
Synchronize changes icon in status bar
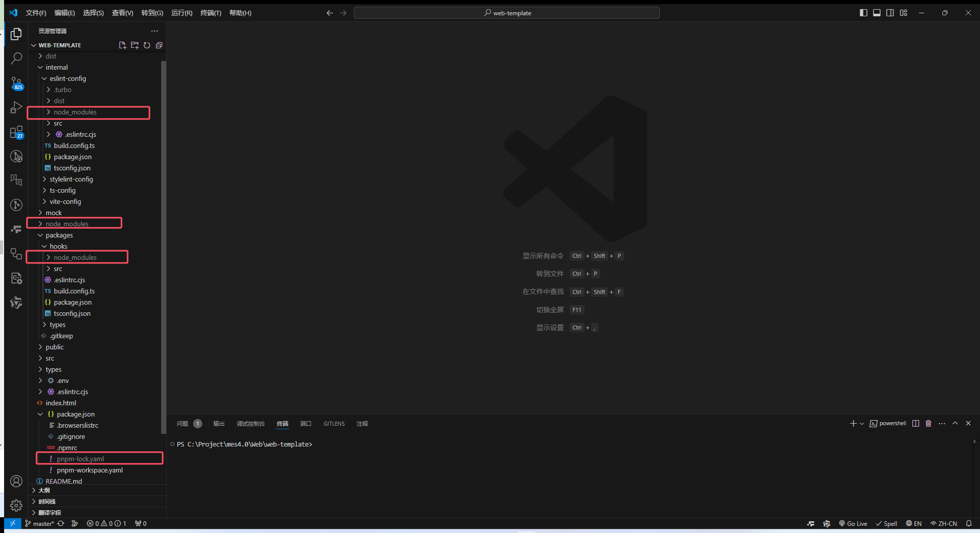point(61,523)
